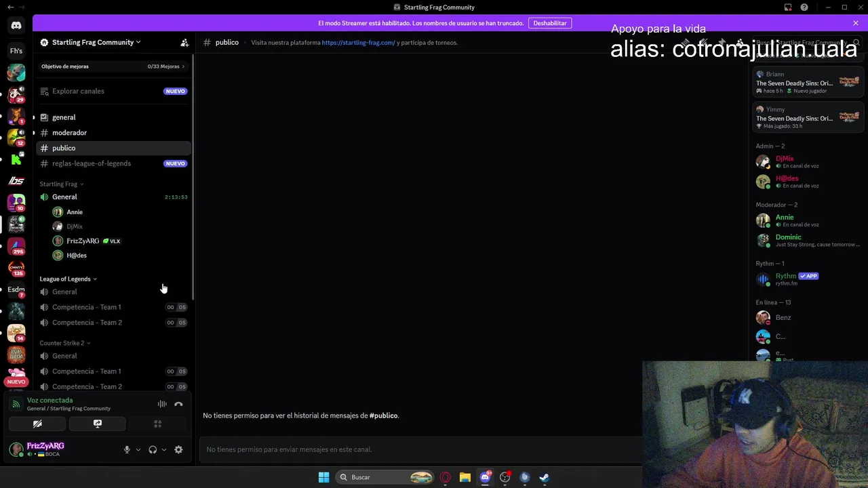Click the Buscar taskbar search box

click(384, 477)
